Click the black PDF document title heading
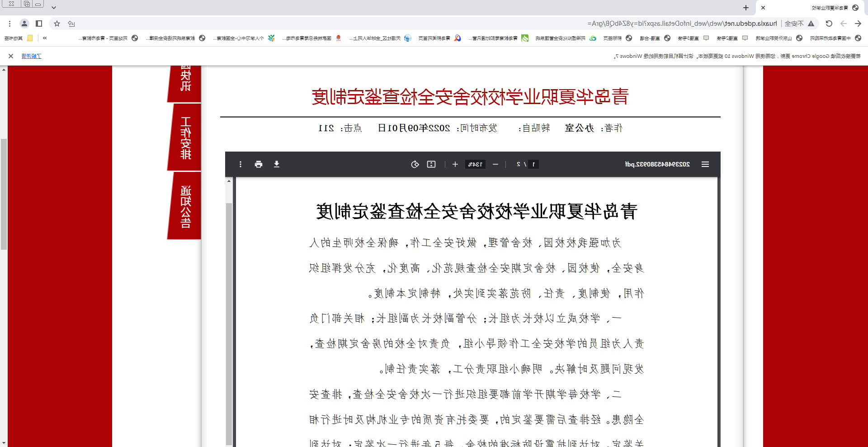 [x=477, y=211]
